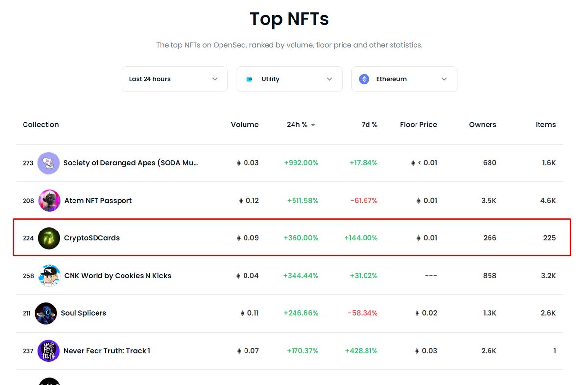Open Never Fear Truth: Track 1 link
The width and height of the screenshot is (588, 385).
click(x=107, y=351)
